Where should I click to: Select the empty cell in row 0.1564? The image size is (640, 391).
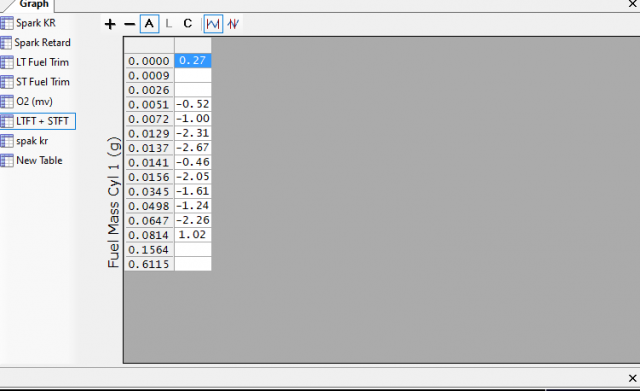coord(193,249)
